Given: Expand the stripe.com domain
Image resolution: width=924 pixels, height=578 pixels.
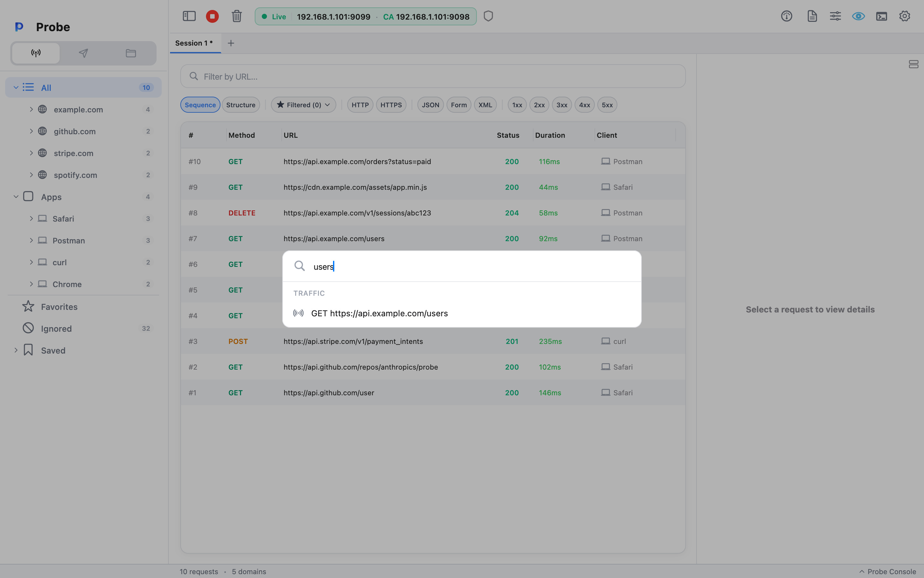Looking at the screenshot, I should 31,153.
